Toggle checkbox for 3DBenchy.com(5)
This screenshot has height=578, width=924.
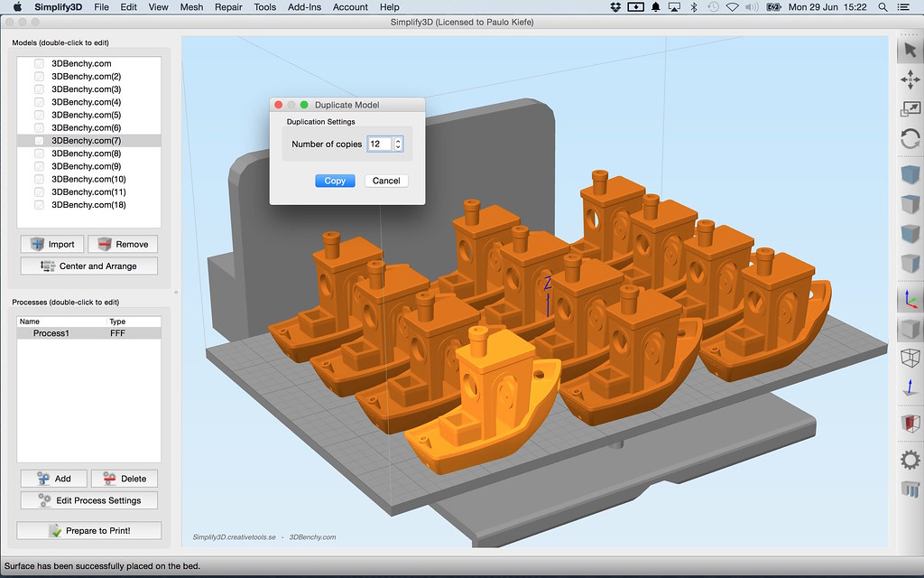pos(39,115)
